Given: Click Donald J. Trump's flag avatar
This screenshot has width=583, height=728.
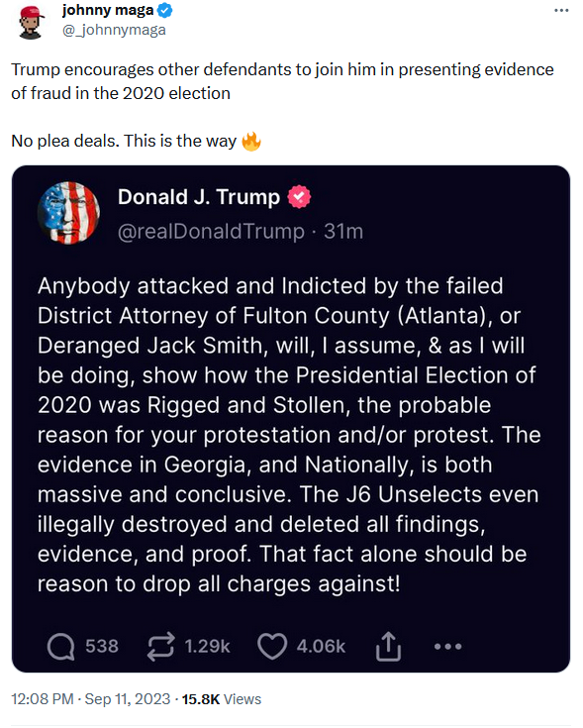Looking at the screenshot, I should click(x=68, y=213).
